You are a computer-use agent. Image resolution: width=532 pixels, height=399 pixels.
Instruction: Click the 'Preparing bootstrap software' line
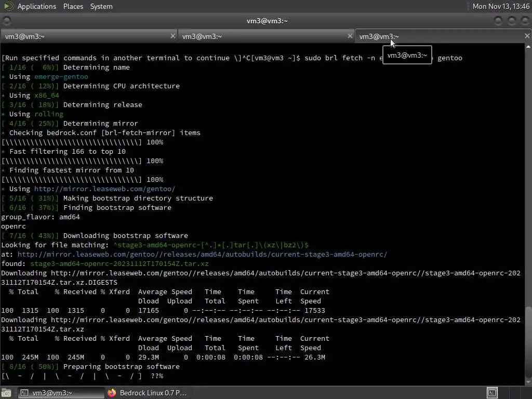tap(90, 367)
